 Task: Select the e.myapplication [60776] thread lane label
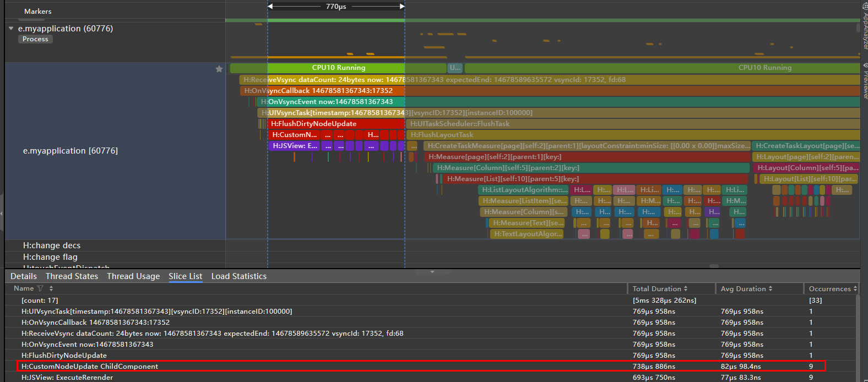tap(70, 151)
